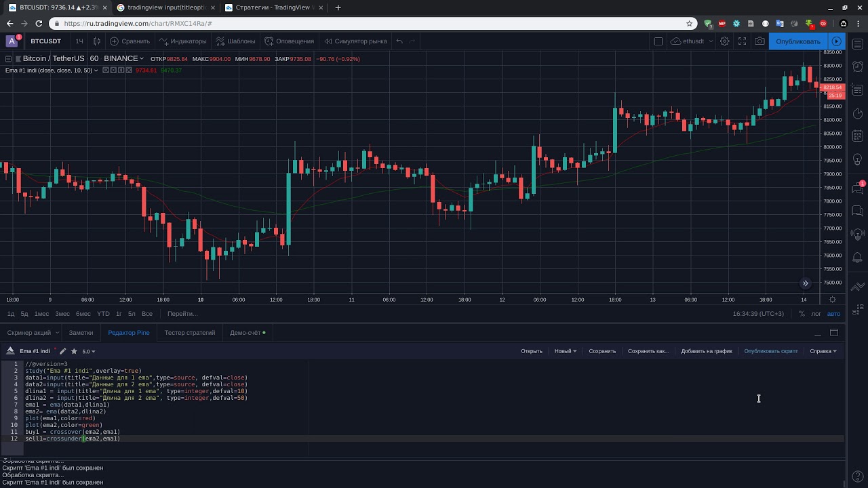Open the chart layout selection square icon
This screenshot has width=868, height=488.
pos(658,41)
